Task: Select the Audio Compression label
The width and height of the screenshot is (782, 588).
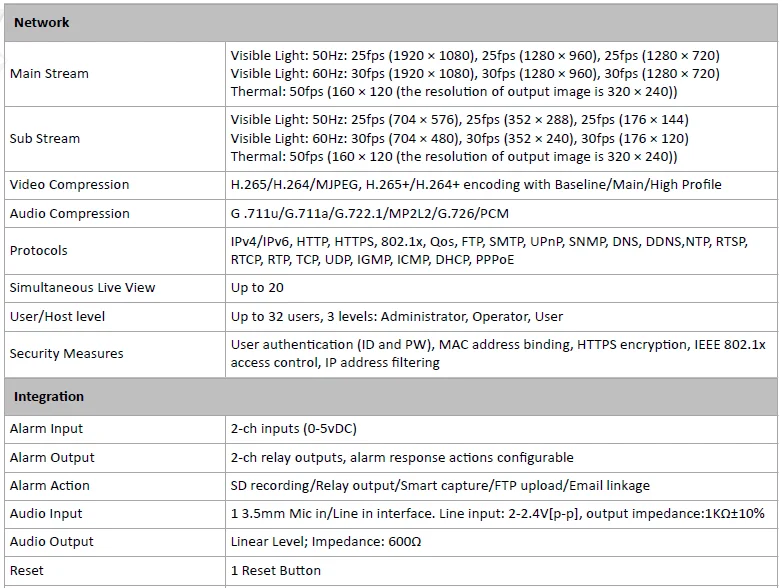Action: pyautogui.click(x=70, y=213)
